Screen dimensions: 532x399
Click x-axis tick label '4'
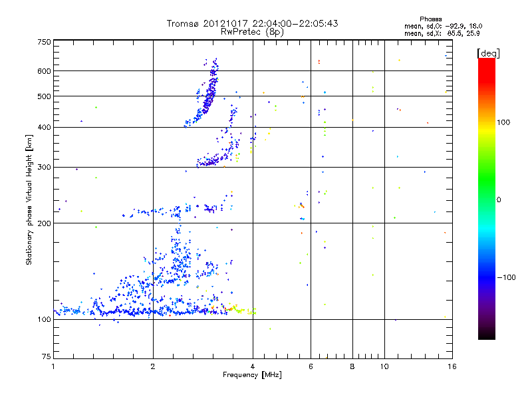pyautogui.click(x=253, y=366)
